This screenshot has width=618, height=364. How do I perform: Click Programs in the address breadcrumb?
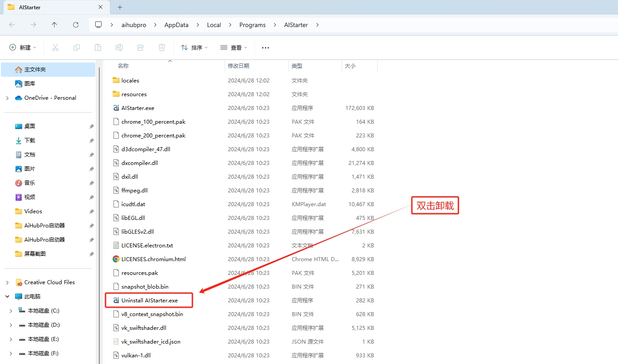[252, 25]
